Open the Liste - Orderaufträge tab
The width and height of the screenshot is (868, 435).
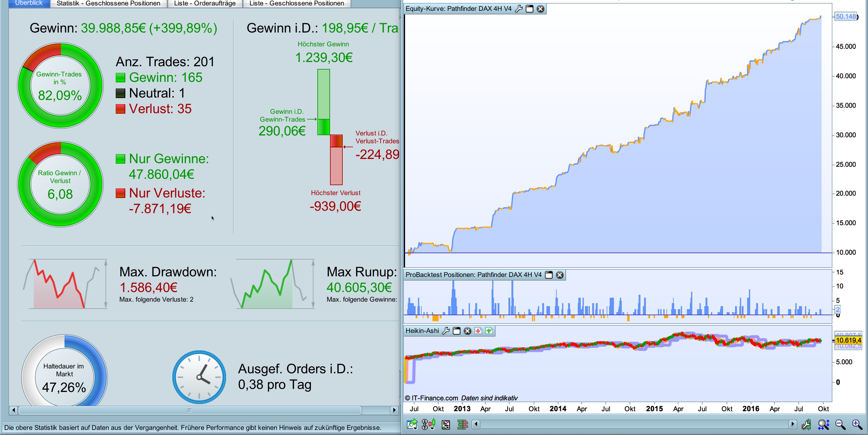point(205,3)
